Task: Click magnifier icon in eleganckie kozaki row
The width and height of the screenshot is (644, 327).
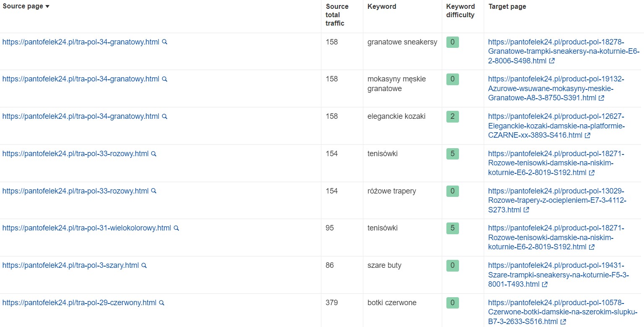Action: click(x=165, y=116)
